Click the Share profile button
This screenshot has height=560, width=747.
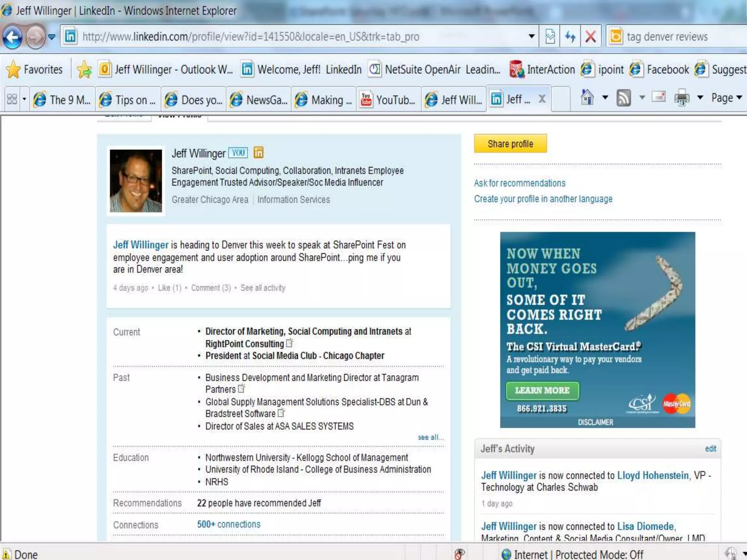point(510,144)
